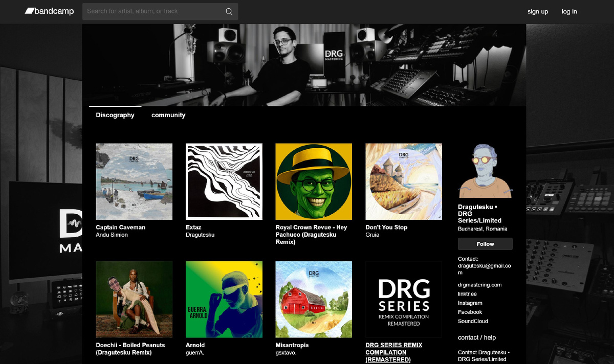Screen dimensions: 614x364
Task: Open the DRG Series Remix Compilation cover
Action: [404, 300]
